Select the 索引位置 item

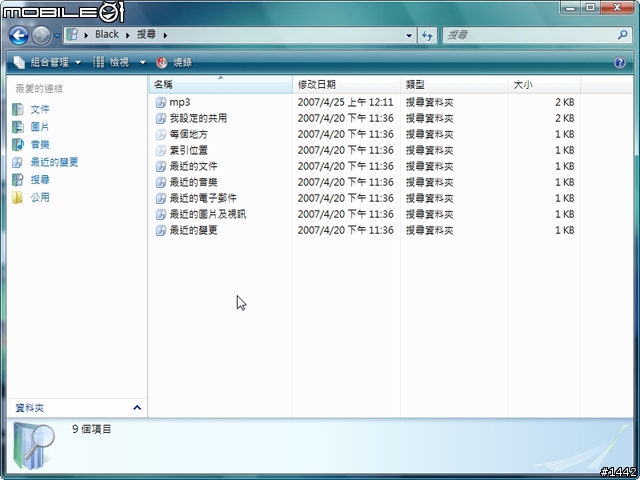pos(189,150)
